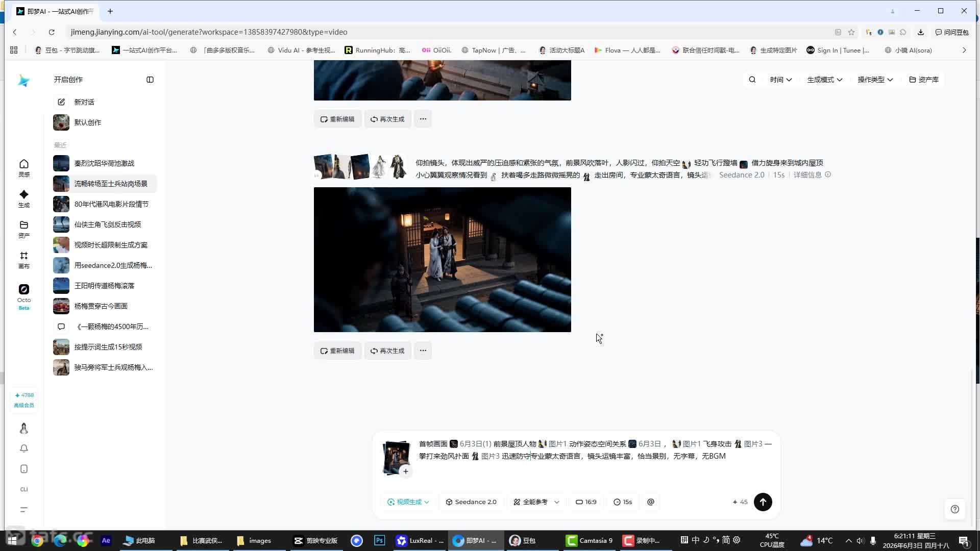
Task: Expand the 生成模式 filter dropdown
Action: [825, 80]
